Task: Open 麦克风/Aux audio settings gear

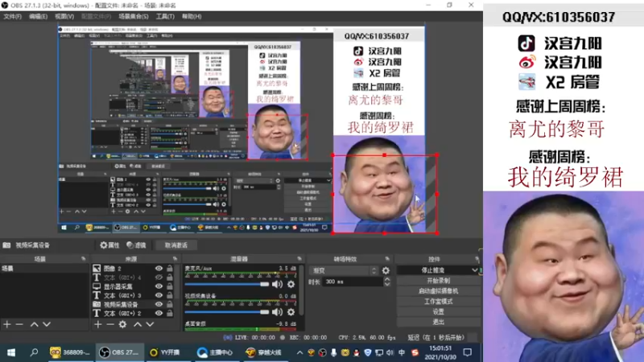Action: pyautogui.click(x=291, y=284)
